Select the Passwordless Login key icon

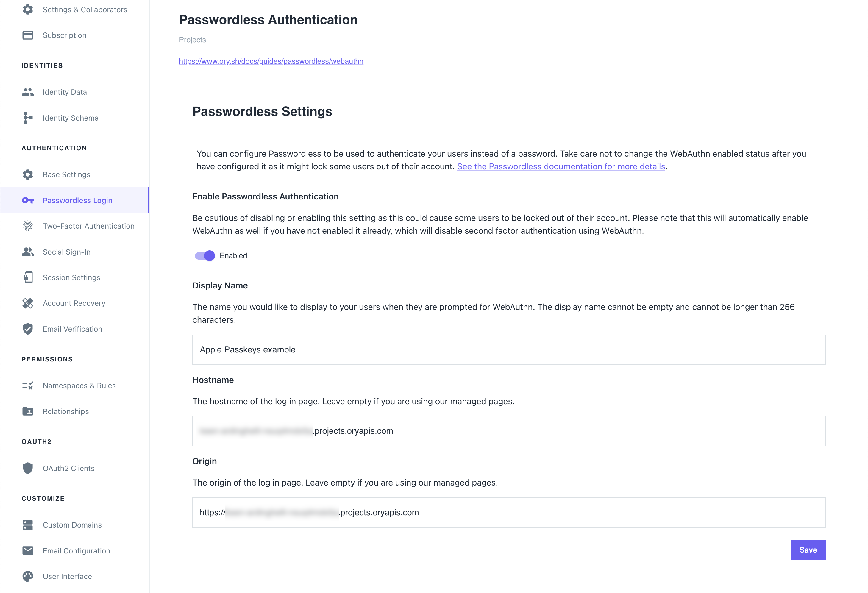(x=28, y=201)
